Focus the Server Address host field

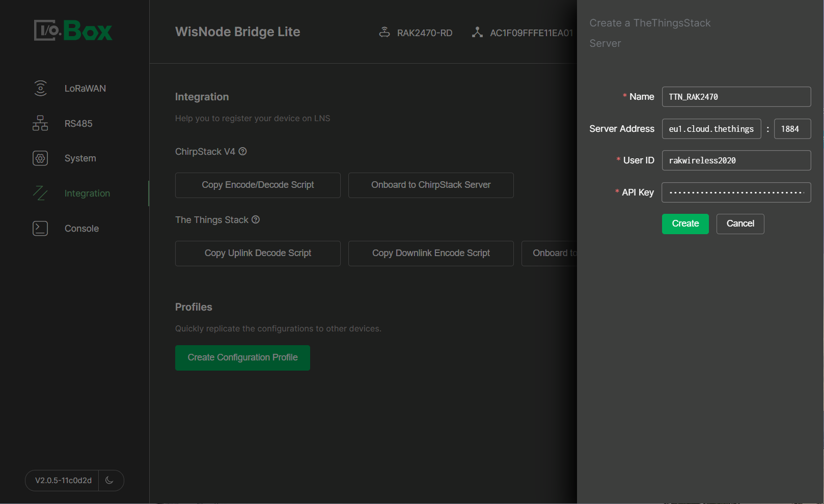[711, 129]
